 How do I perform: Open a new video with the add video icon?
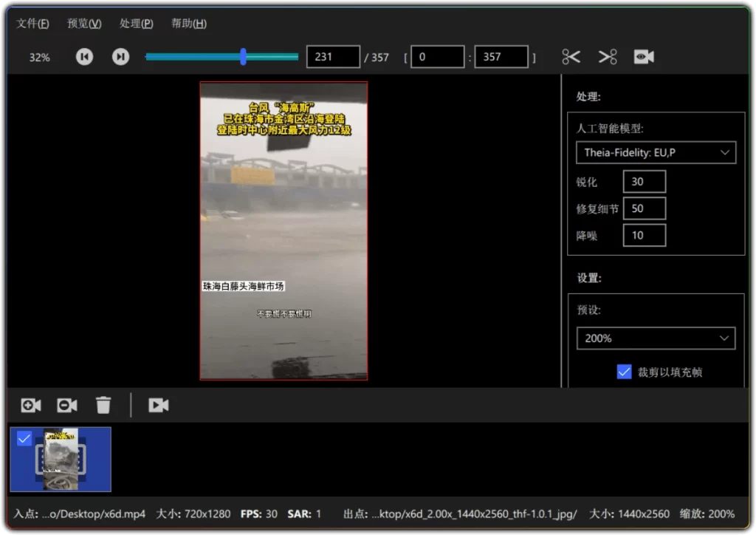(x=30, y=405)
